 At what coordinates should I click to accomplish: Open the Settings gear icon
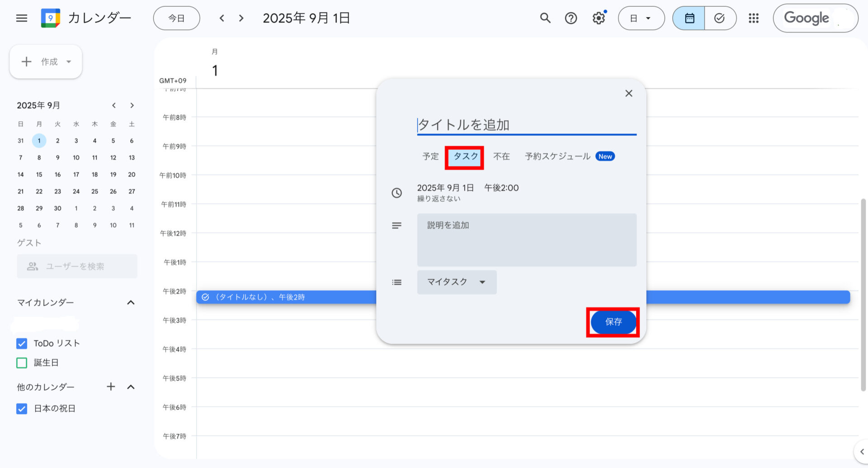(x=598, y=18)
